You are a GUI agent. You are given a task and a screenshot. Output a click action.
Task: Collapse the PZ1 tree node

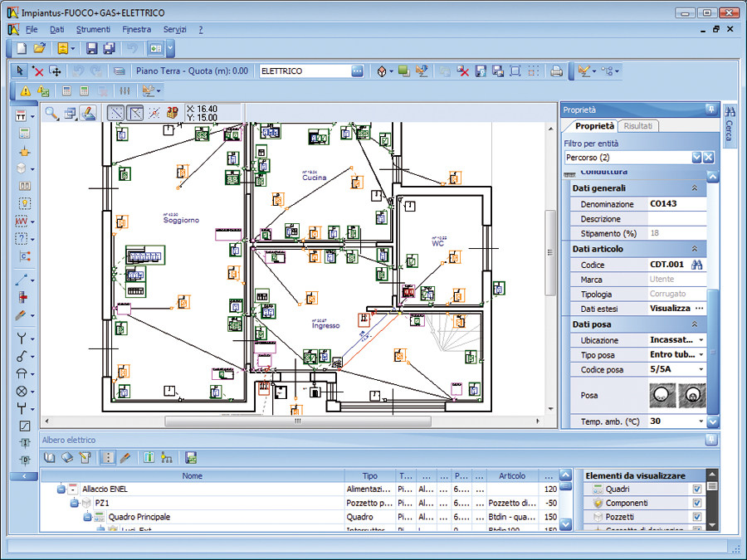[x=74, y=503]
